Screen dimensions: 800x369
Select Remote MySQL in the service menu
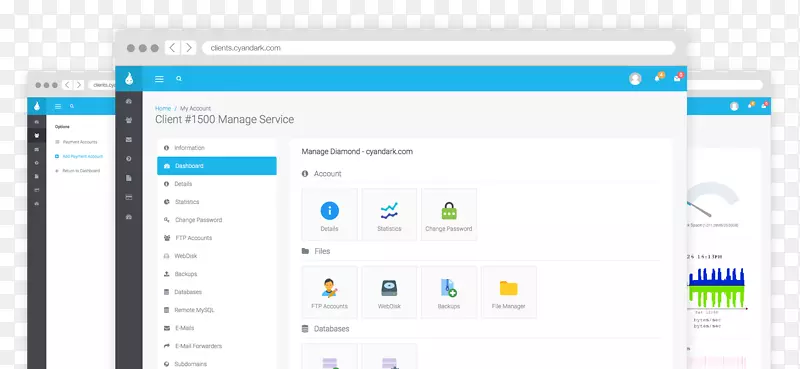217,310
